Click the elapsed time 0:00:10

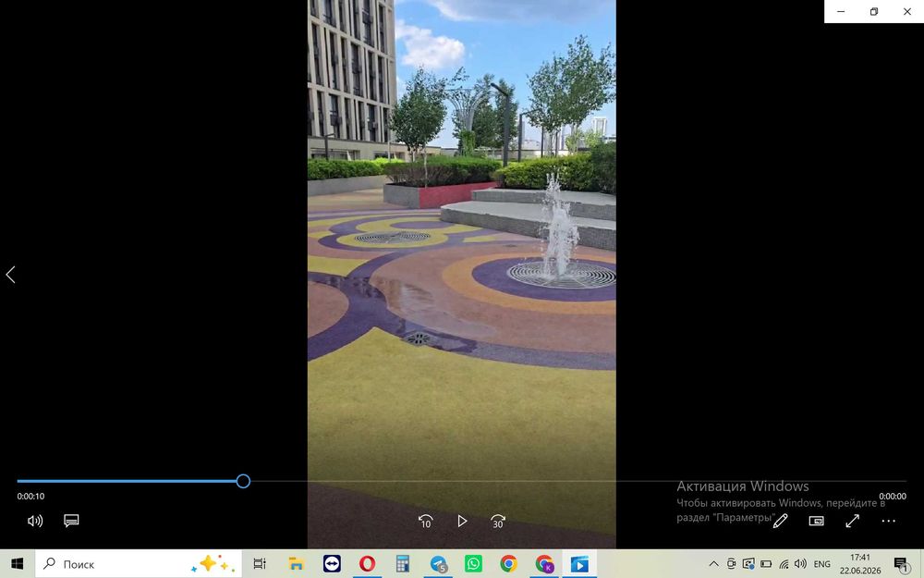(x=30, y=497)
